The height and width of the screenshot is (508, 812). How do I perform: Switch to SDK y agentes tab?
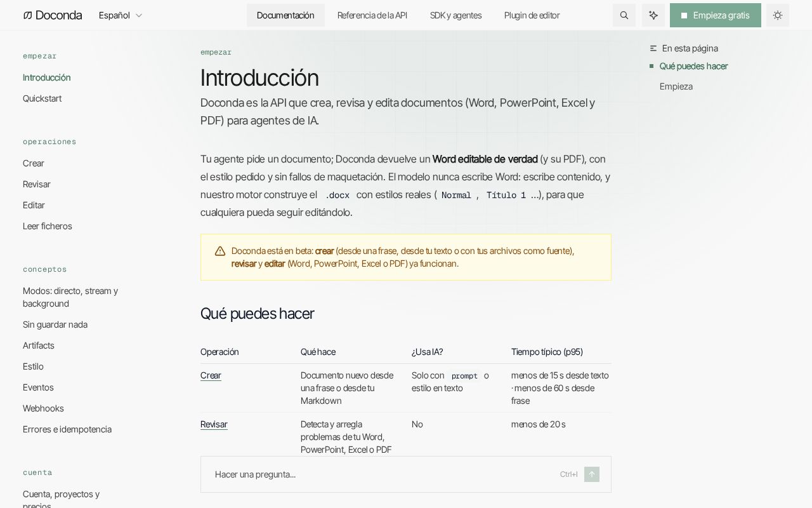coord(455,15)
